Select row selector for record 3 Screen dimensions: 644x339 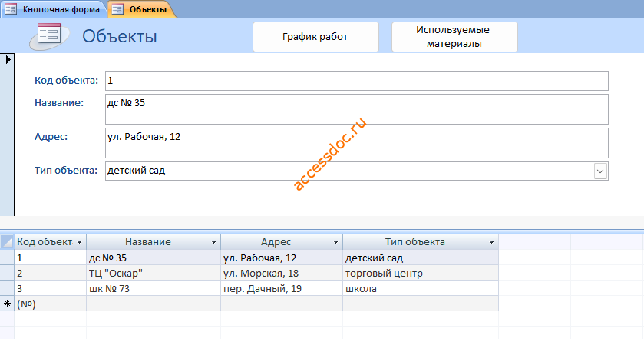pos(7,288)
